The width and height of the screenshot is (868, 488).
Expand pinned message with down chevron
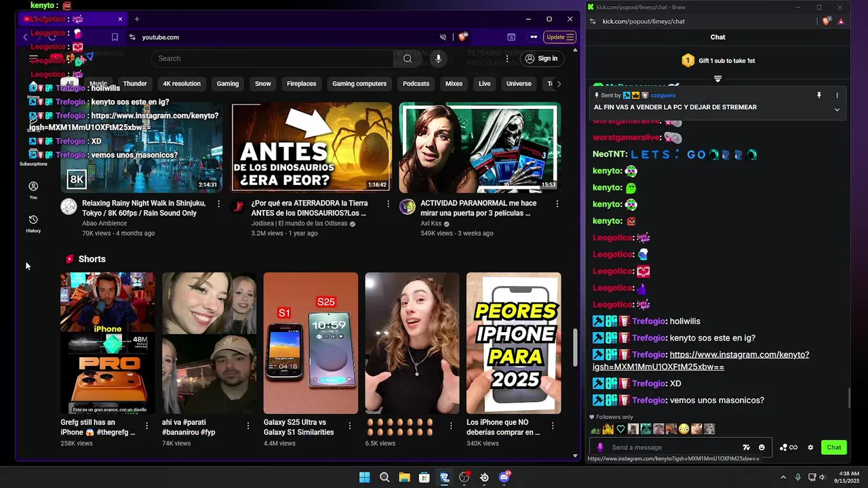(x=837, y=109)
